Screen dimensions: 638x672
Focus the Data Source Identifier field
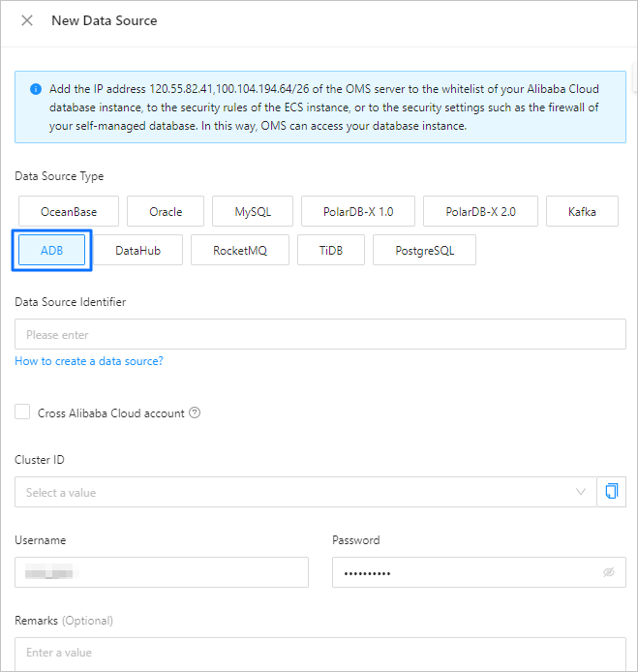(x=319, y=335)
